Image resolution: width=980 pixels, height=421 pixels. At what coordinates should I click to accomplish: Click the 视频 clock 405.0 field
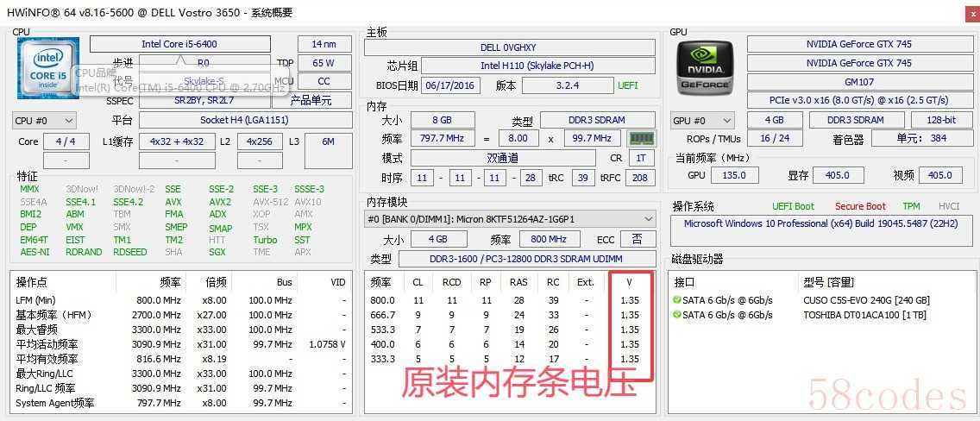940,175
